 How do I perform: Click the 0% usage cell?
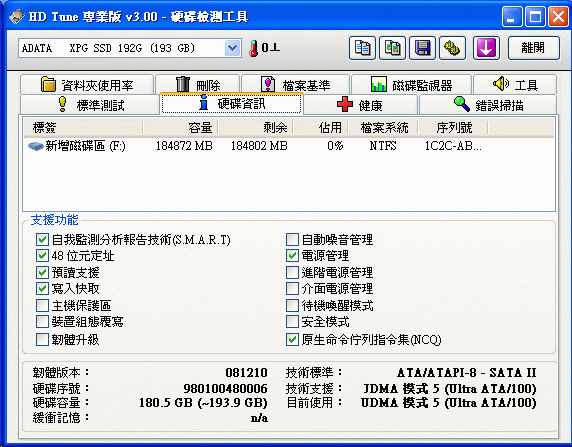click(335, 146)
